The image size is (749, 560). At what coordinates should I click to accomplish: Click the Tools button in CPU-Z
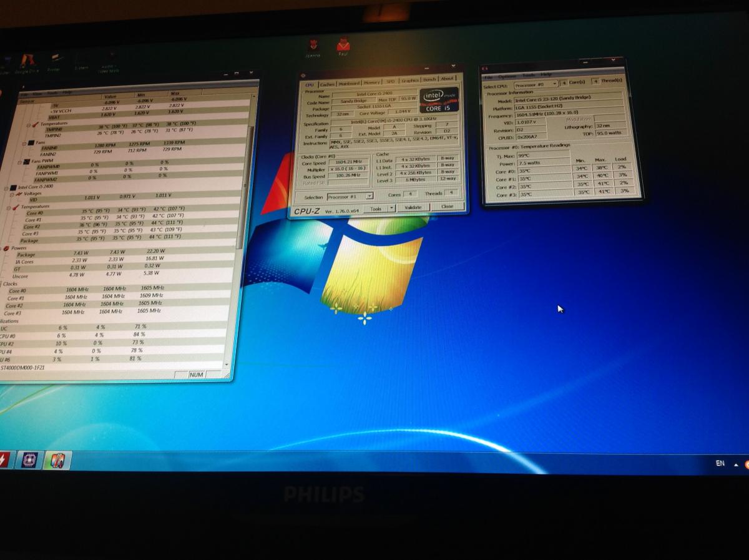tap(375, 209)
